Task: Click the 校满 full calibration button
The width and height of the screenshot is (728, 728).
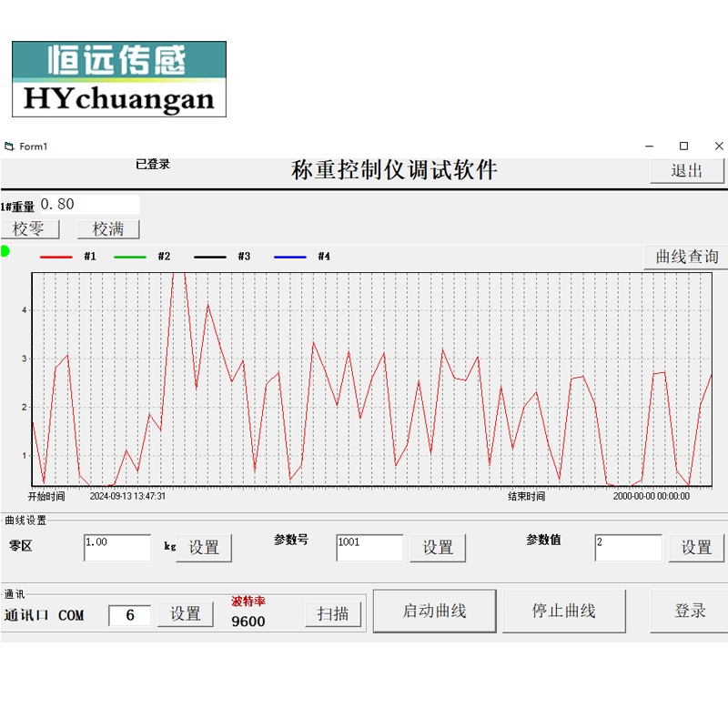Action: [x=108, y=229]
